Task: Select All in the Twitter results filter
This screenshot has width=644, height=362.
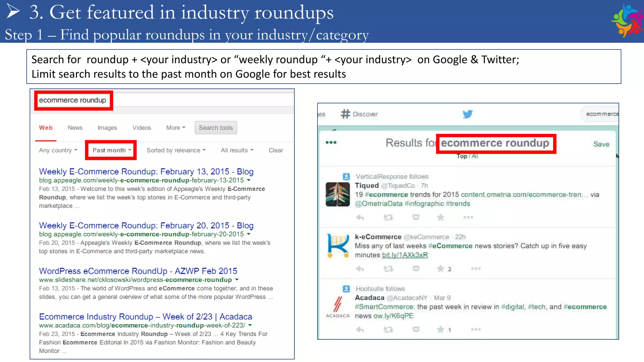Action: tap(475, 156)
